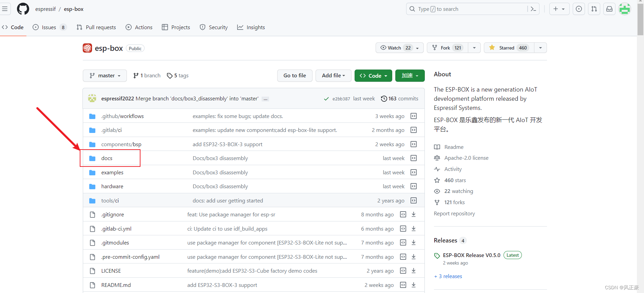Open ESP-BOX Release V0.5.0 link

(472, 255)
